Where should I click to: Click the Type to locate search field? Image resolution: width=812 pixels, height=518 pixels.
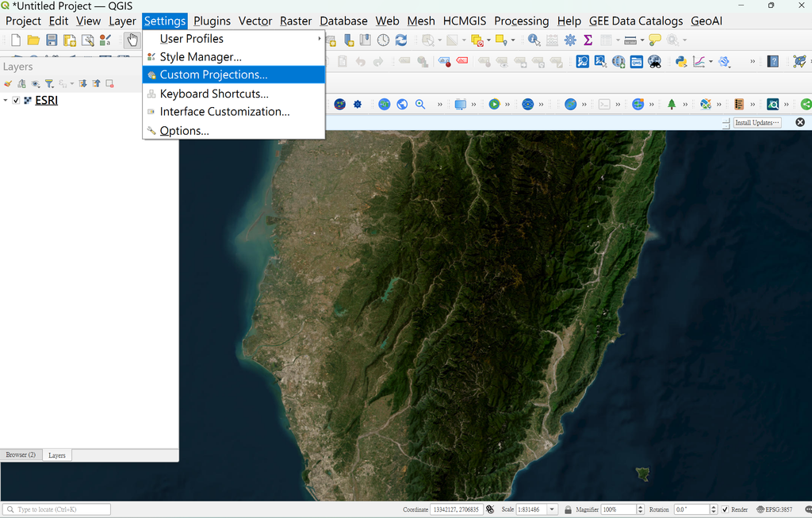[56, 509]
